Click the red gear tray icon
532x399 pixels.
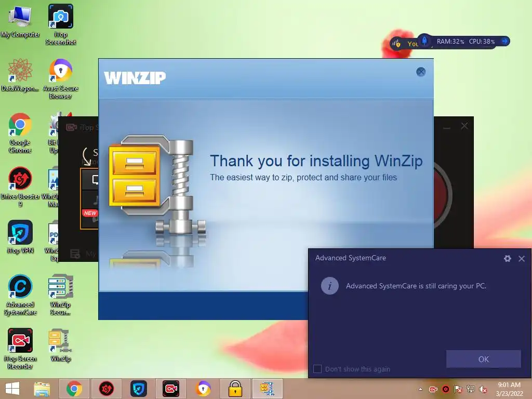click(445, 389)
